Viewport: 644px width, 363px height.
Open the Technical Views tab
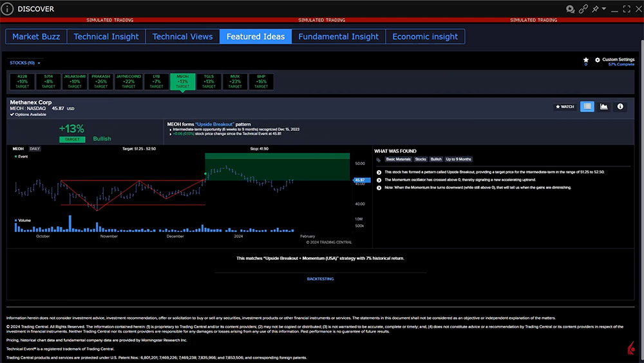(x=182, y=37)
